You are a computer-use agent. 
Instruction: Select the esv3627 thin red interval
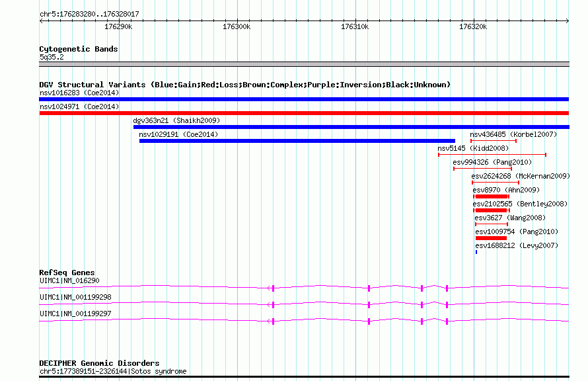tap(492, 224)
